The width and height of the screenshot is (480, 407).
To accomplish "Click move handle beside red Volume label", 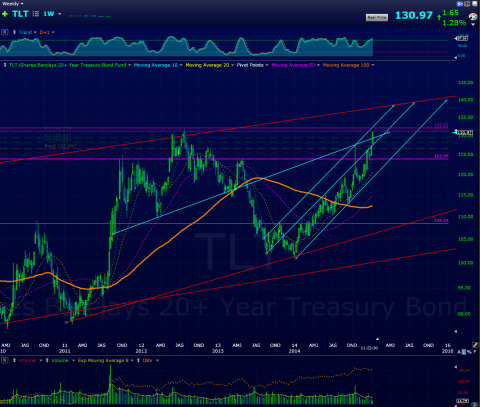I will [x=14, y=360].
